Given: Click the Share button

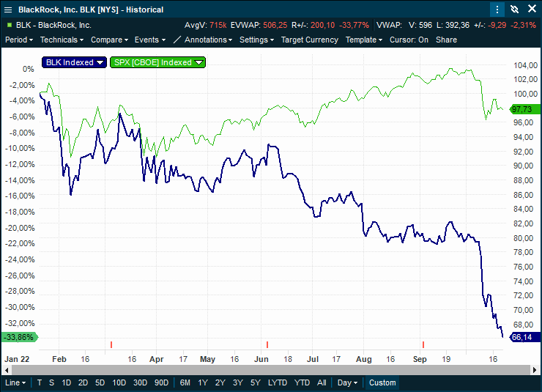Looking at the screenshot, I should [446, 40].
